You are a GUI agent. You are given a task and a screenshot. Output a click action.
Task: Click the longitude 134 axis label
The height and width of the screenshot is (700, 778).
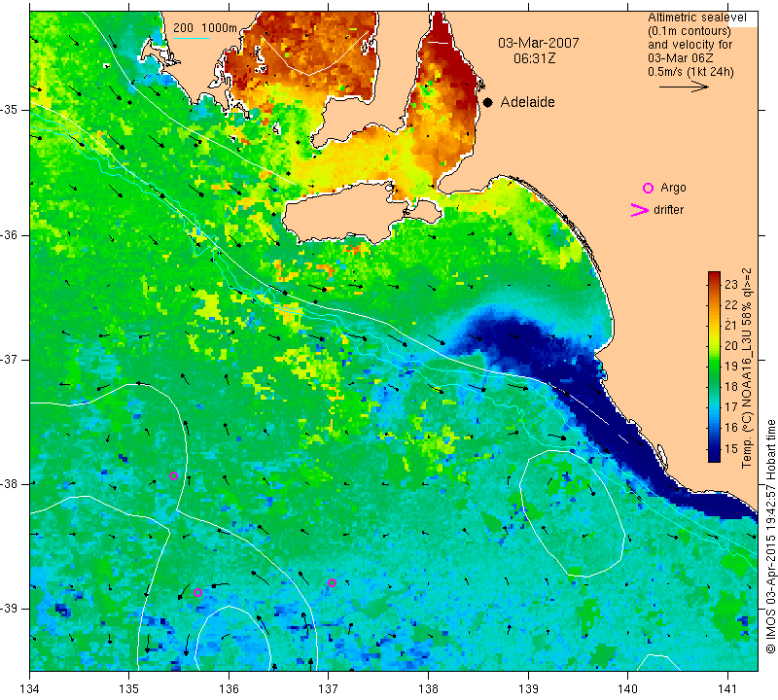[30, 689]
